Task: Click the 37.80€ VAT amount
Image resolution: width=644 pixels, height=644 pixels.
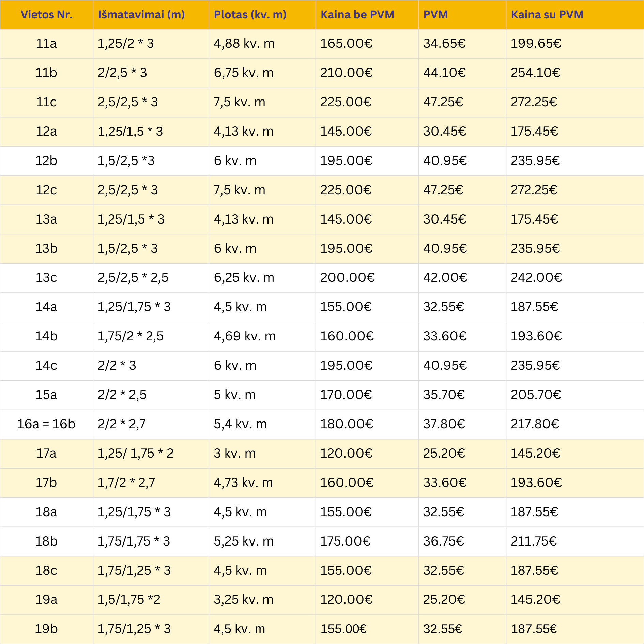Action: [x=444, y=424]
